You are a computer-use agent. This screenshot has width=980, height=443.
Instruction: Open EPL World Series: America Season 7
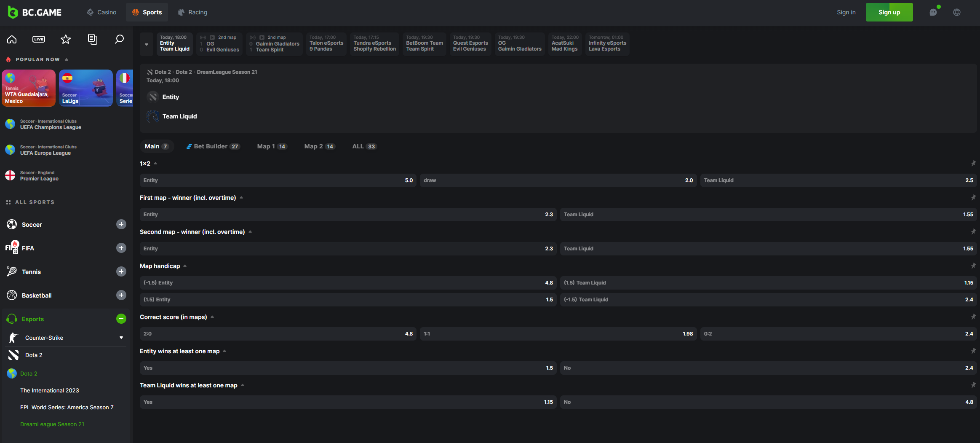point(67,407)
